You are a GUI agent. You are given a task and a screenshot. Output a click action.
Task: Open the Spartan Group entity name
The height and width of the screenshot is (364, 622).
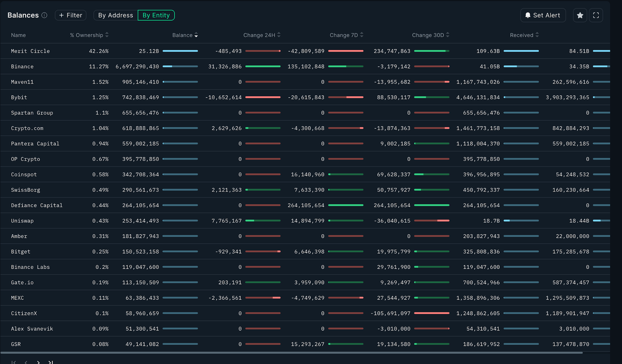coord(32,113)
